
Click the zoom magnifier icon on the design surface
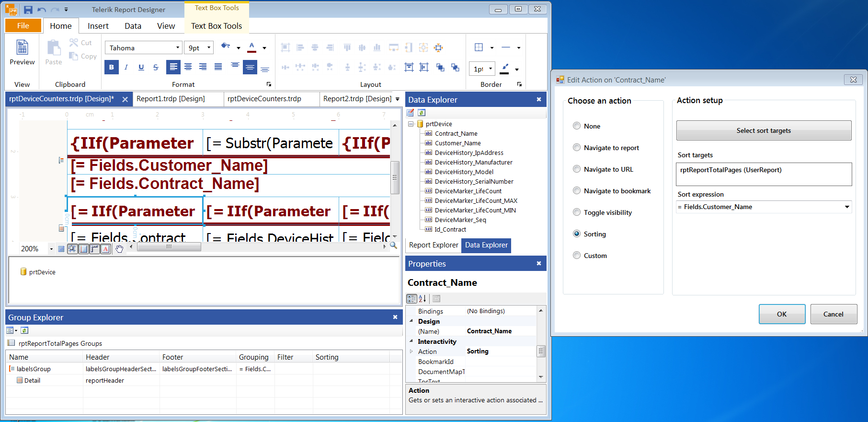pyautogui.click(x=393, y=246)
